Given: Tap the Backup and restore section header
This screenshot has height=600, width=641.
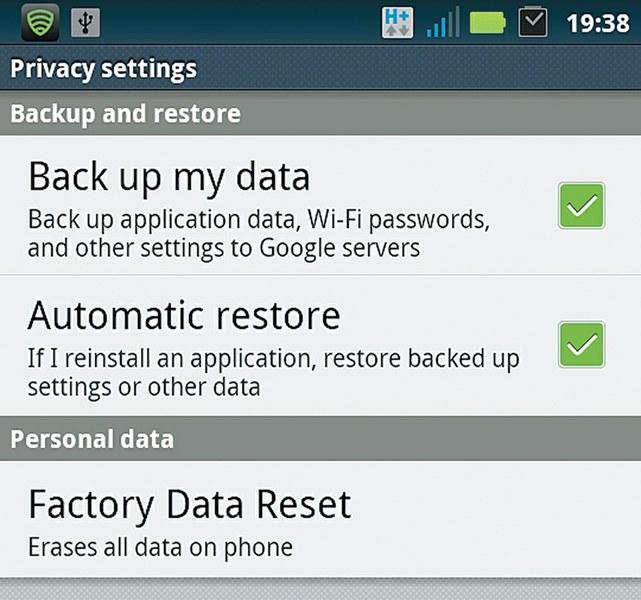Looking at the screenshot, I should 125,113.
